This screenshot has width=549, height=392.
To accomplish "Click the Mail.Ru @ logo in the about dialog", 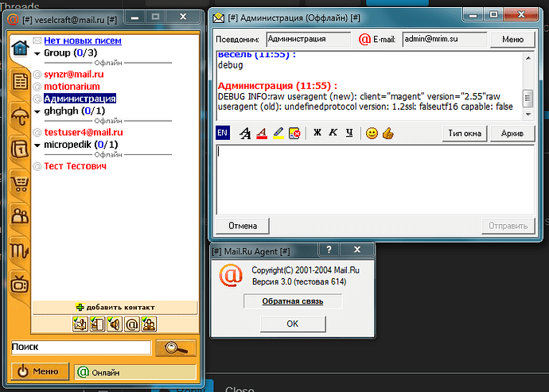I will tap(231, 275).
